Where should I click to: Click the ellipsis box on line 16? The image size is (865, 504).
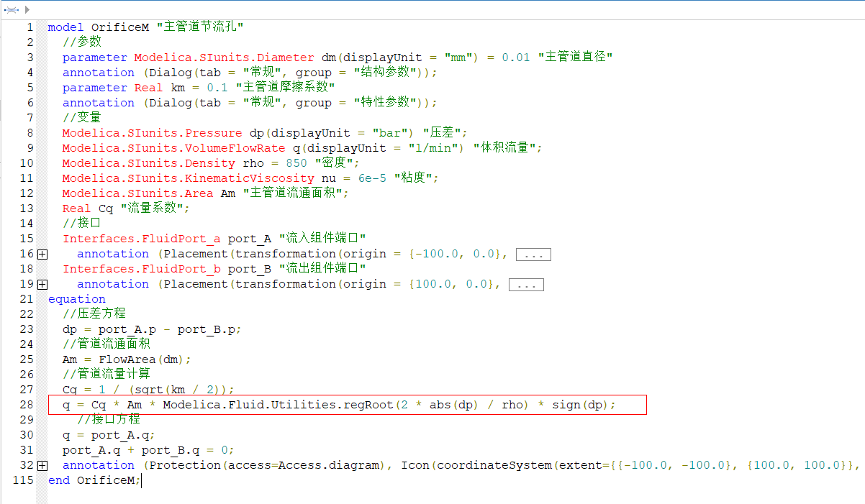pyautogui.click(x=533, y=254)
